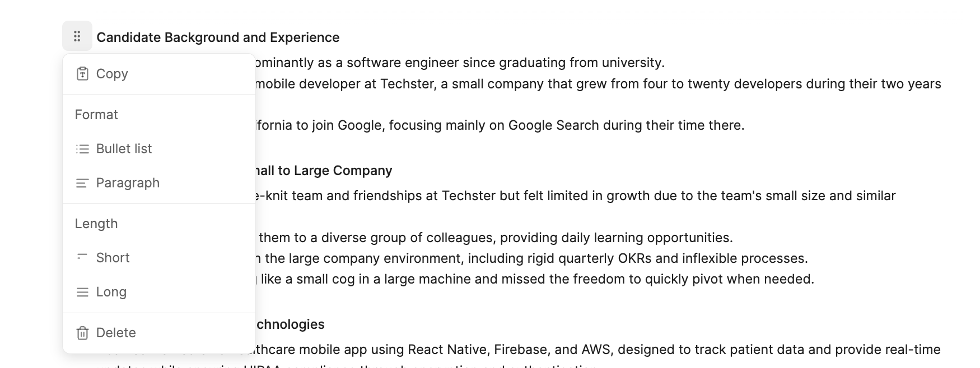The width and height of the screenshot is (980, 368).
Task: Click the Length section label
Action: pyautogui.click(x=96, y=224)
